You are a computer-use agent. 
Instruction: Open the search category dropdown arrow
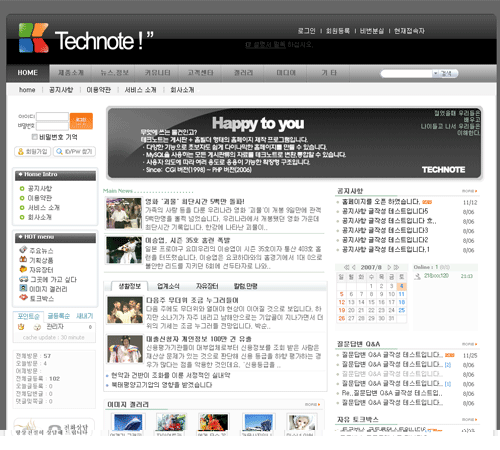[435, 73]
